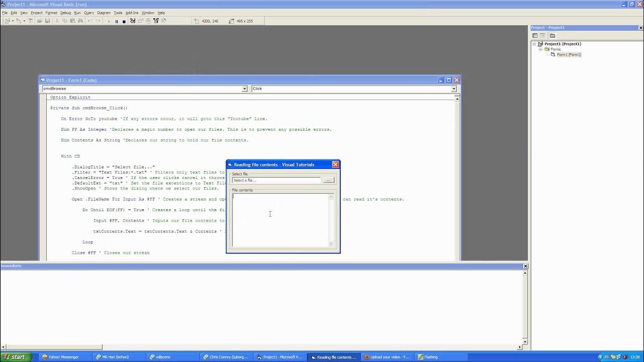Open the View menu

pyautogui.click(x=24, y=13)
